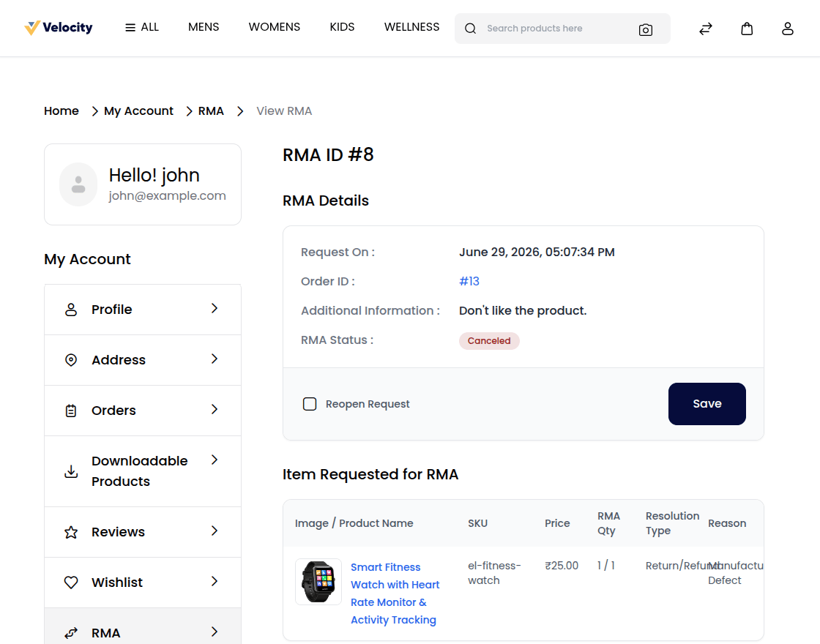The image size is (820, 644).
Task: Open the shopping bag cart icon
Action: (x=747, y=29)
